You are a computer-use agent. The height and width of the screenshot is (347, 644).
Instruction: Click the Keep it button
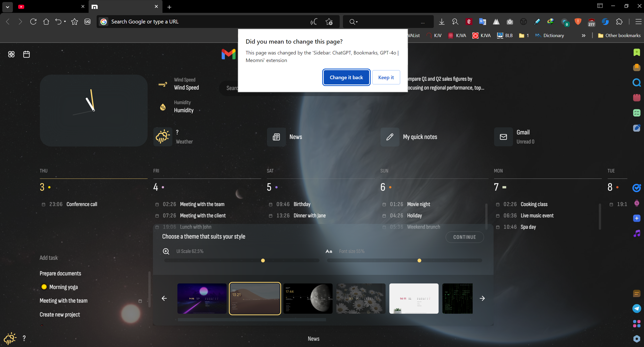coord(386,77)
